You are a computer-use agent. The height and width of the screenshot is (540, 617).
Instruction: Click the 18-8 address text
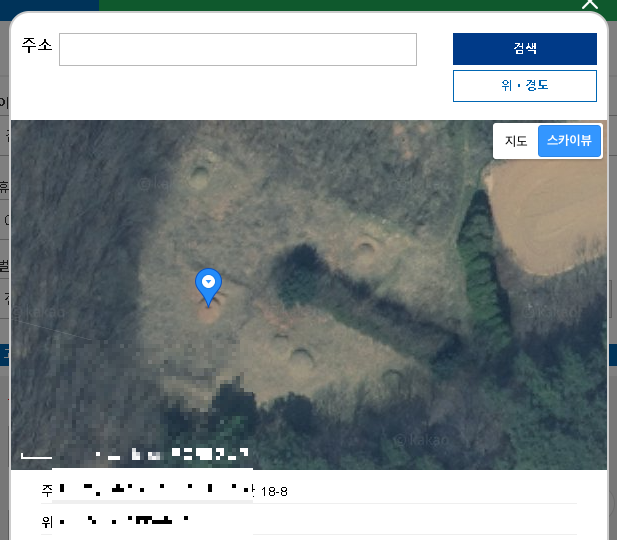[x=274, y=491]
